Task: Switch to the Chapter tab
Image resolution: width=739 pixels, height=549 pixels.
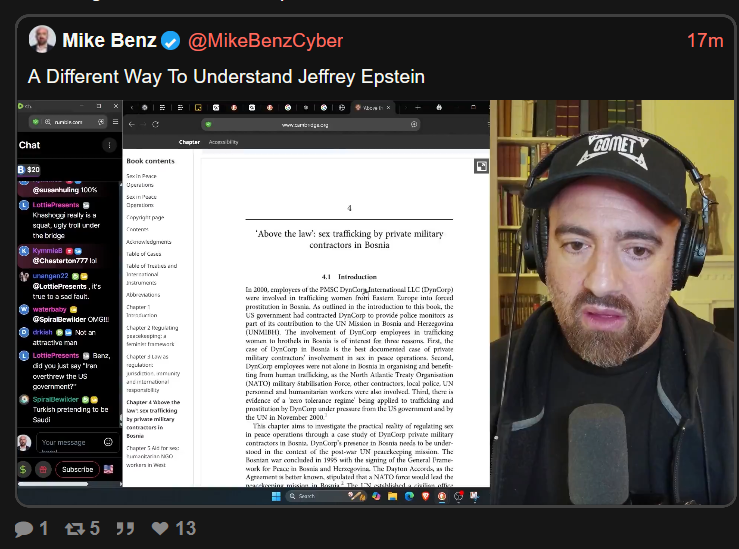Action: coord(189,142)
